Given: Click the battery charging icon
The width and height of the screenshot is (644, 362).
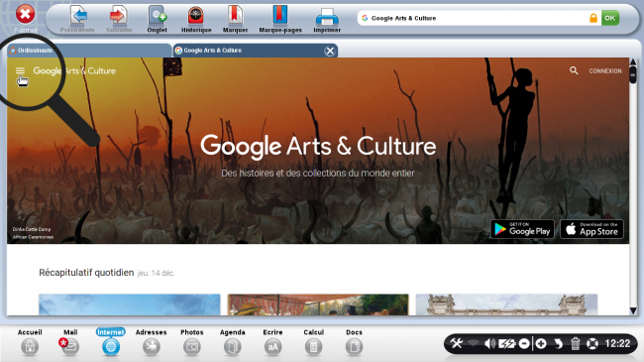Looking at the screenshot, I should [x=507, y=343].
